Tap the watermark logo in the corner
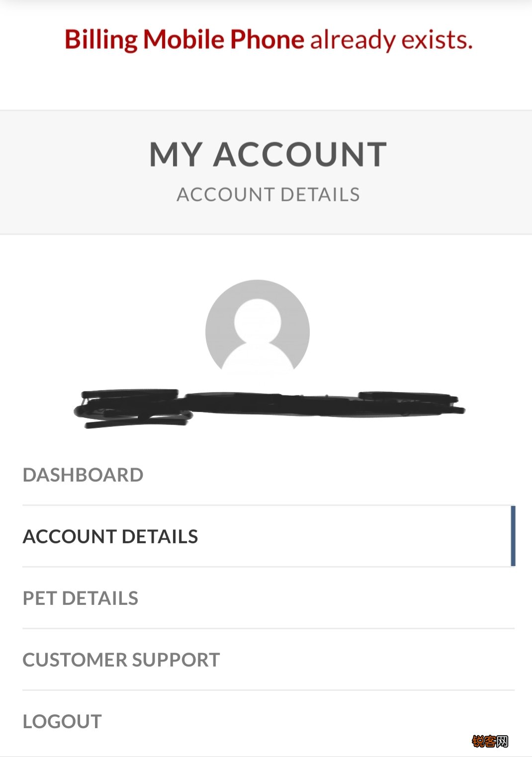This screenshot has width=532, height=757. [490, 741]
